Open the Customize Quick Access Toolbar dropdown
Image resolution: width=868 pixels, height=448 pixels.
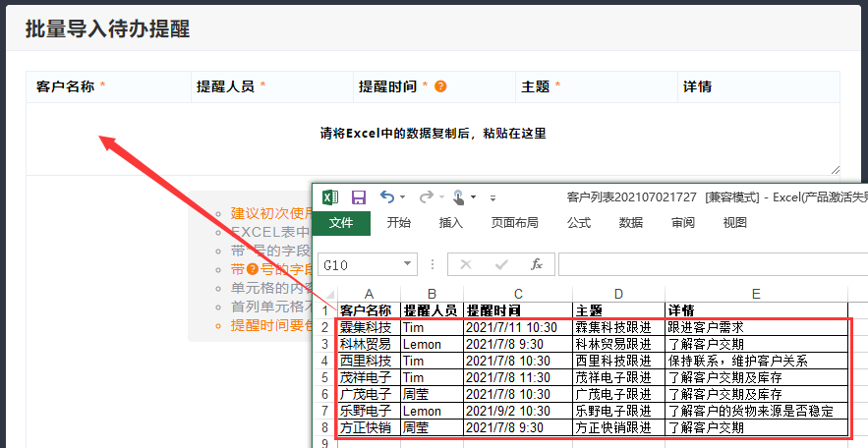[x=492, y=197]
